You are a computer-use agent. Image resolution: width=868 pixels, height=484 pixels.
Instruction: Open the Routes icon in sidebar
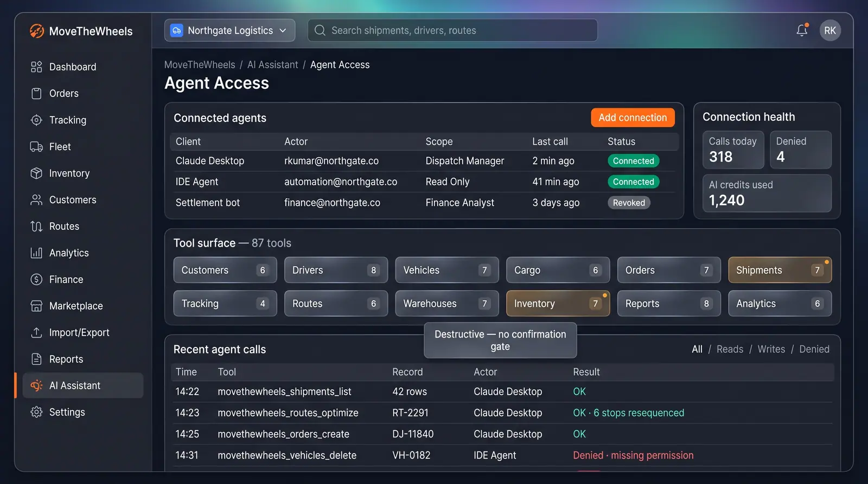click(x=36, y=226)
